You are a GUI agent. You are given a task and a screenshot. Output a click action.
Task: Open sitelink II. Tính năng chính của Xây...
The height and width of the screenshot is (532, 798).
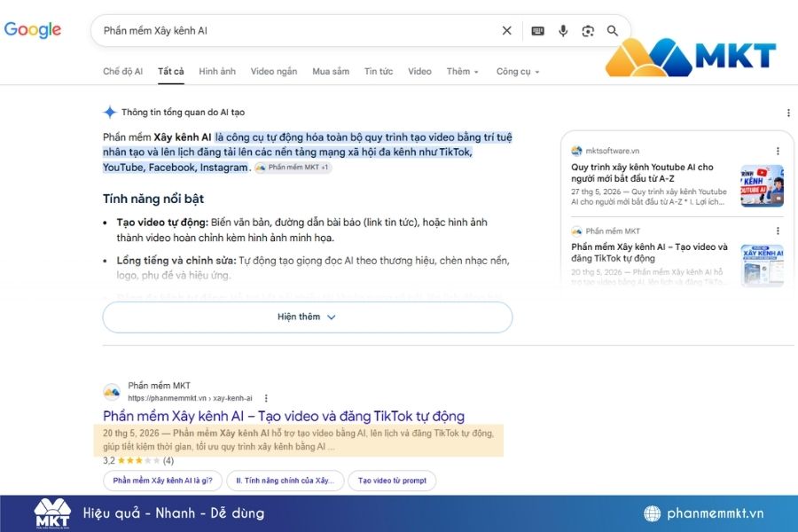click(x=285, y=481)
